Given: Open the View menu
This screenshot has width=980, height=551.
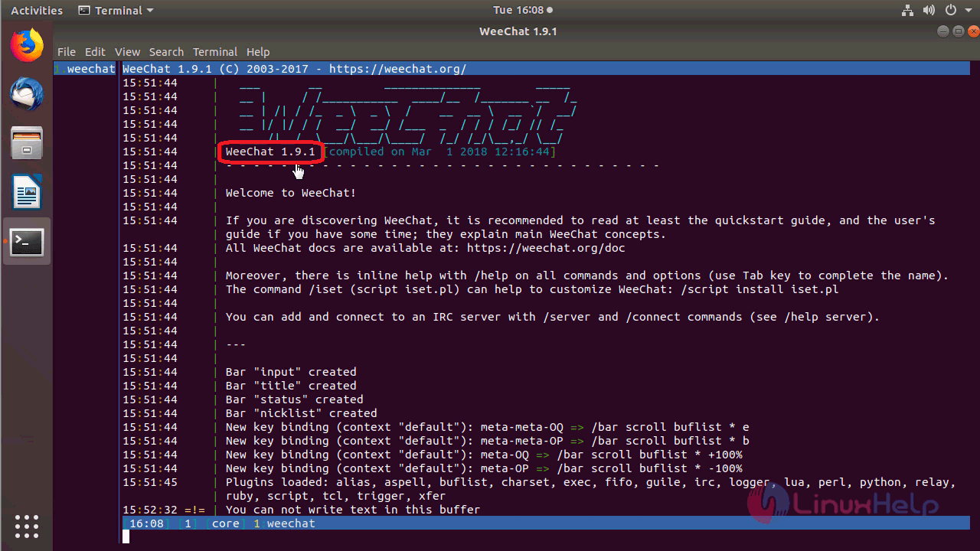Looking at the screenshot, I should tap(127, 52).
